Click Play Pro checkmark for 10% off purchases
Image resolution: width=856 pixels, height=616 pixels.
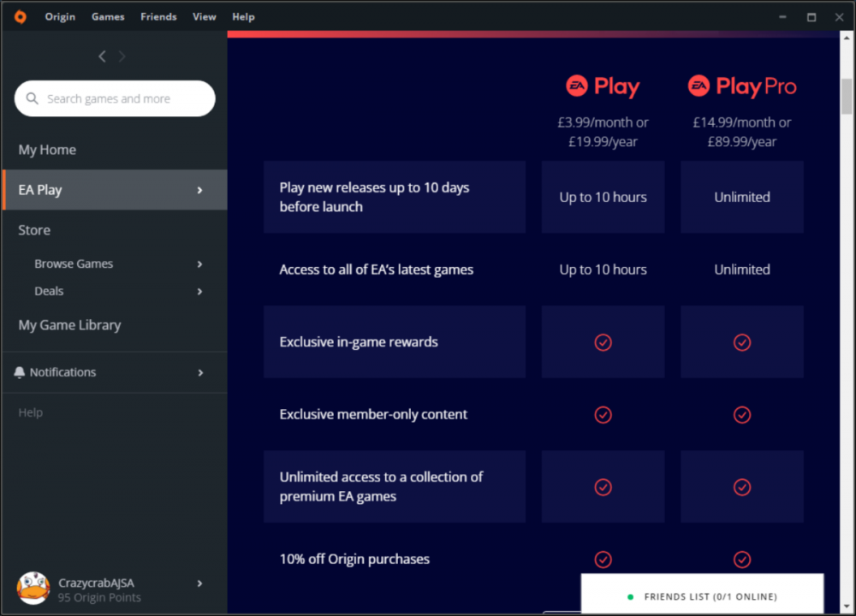[x=742, y=560]
